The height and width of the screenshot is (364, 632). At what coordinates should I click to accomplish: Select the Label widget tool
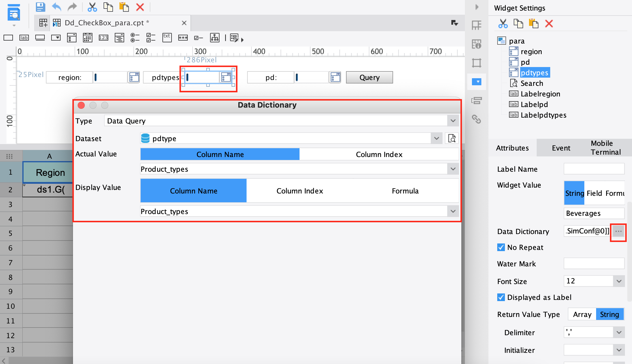pos(24,38)
